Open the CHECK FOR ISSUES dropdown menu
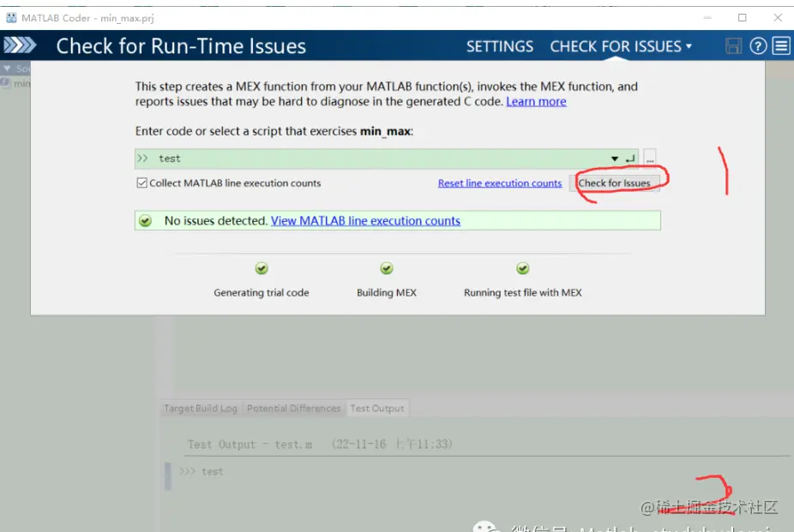This screenshot has width=794, height=532. (621, 46)
